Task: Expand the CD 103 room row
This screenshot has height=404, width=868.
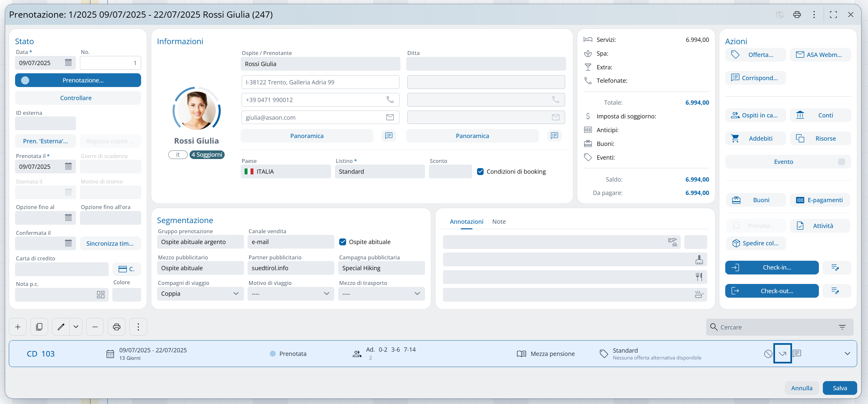Action: (x=847, y=353)
